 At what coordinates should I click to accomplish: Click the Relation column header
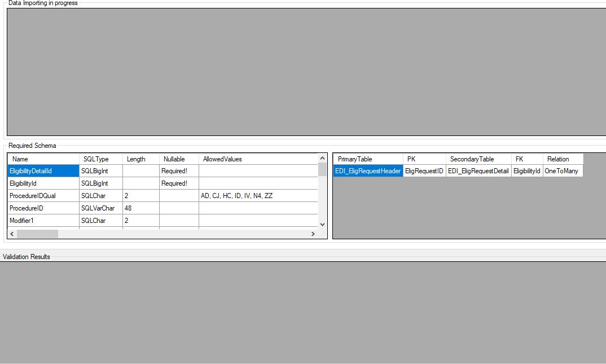(563, 159)
